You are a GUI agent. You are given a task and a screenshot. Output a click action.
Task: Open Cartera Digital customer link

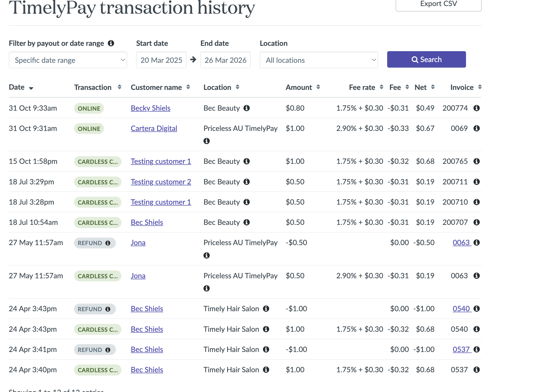(x=154, y=128)
